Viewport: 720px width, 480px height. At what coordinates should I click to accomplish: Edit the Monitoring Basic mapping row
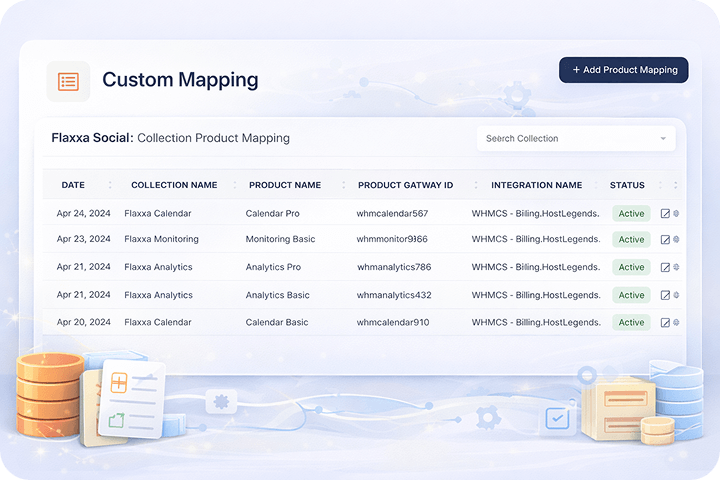(x=666, y=240)
